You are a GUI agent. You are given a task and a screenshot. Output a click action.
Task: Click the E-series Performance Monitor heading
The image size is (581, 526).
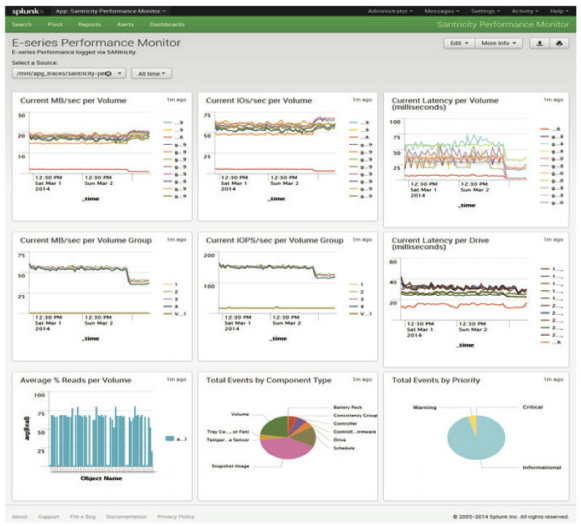click(x=96, y=43)
